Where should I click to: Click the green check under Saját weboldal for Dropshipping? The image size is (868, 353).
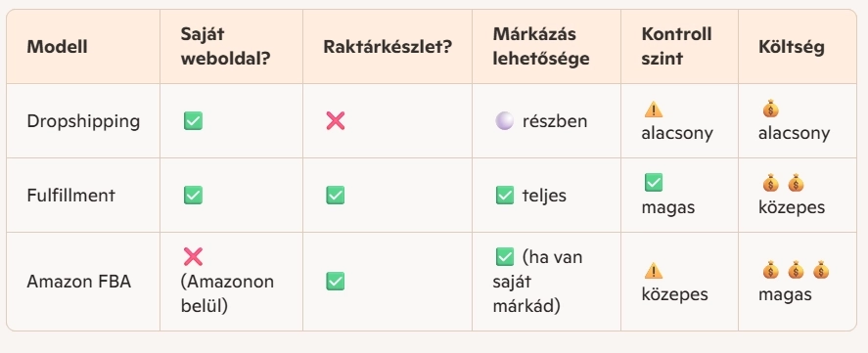193,120
